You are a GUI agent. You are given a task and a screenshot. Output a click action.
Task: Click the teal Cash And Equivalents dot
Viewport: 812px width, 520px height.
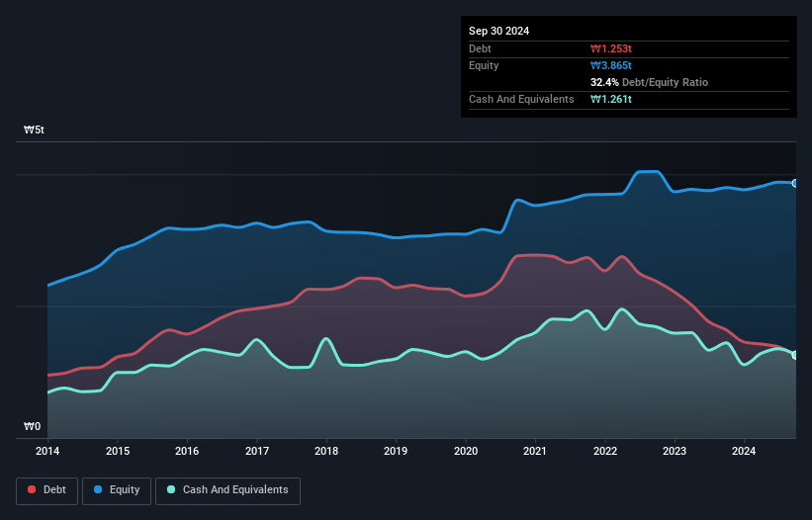point(171,489)
